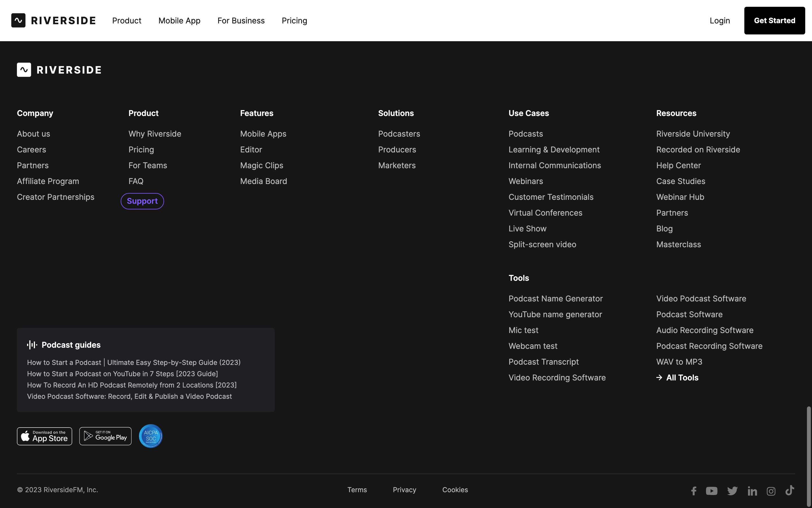The width and height of the screenshot is (812, 508).
Task: Click the Download on the App Store badge
Action: [45, 436]
